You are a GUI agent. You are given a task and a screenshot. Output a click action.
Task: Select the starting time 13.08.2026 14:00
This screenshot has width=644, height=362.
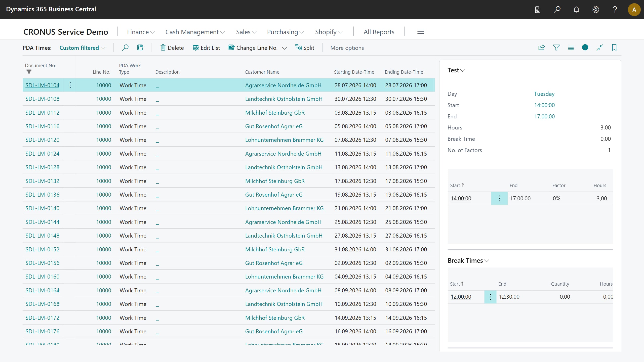(x=355, y=167)
